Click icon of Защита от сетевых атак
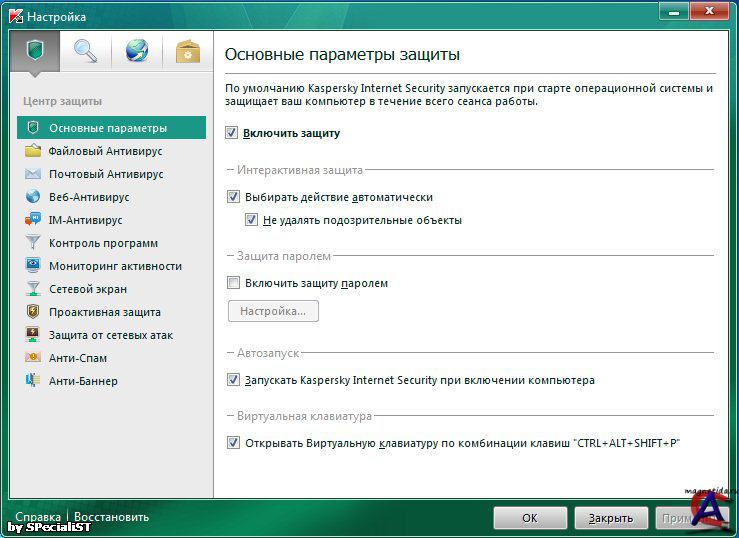 [x=33, y=335]
